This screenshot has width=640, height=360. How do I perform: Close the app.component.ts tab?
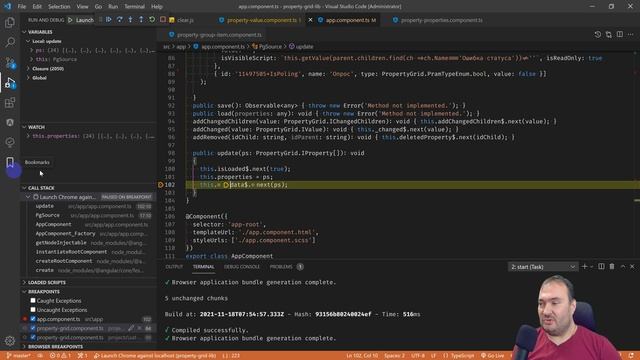coord(310,20)
